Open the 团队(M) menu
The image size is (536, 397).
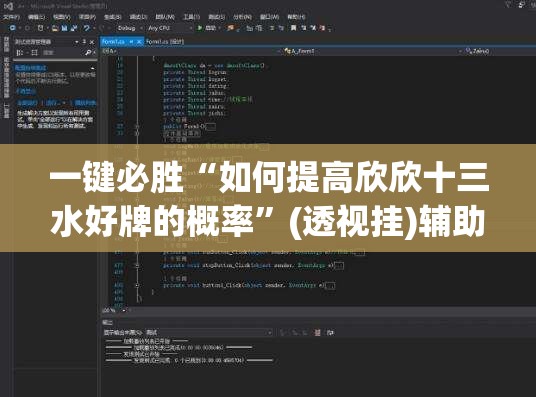click(165, 17)
